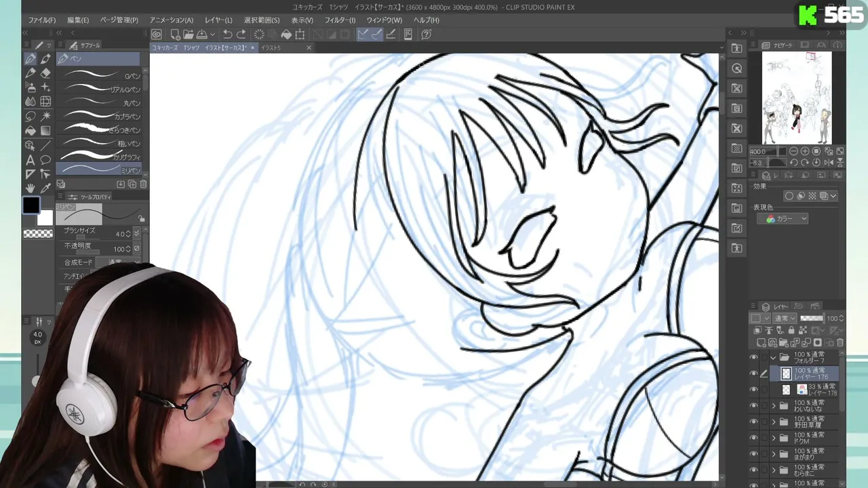Hide the むらまこ folder
The width and height of the screenshot is (868, 488).
point(753,470)
